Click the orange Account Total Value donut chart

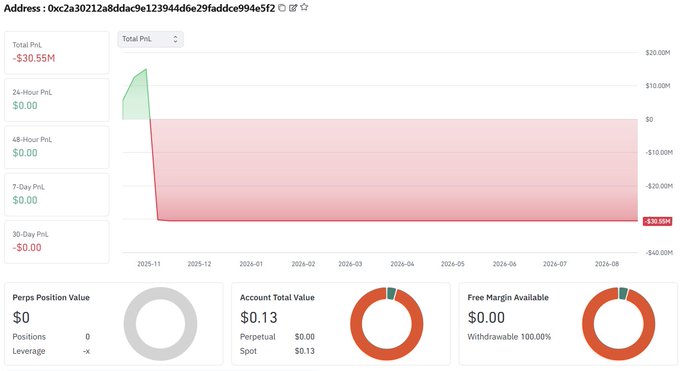click(386, 324)
